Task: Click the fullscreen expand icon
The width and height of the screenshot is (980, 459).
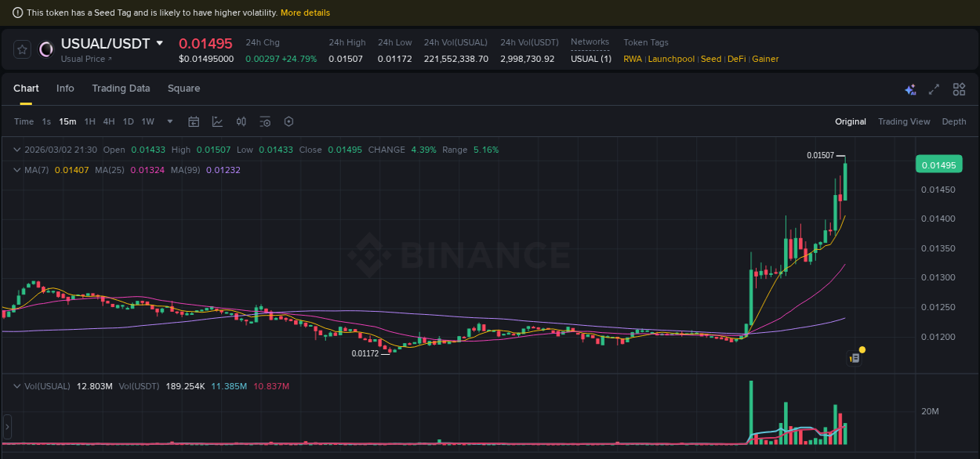Action: tap(934, 89)
